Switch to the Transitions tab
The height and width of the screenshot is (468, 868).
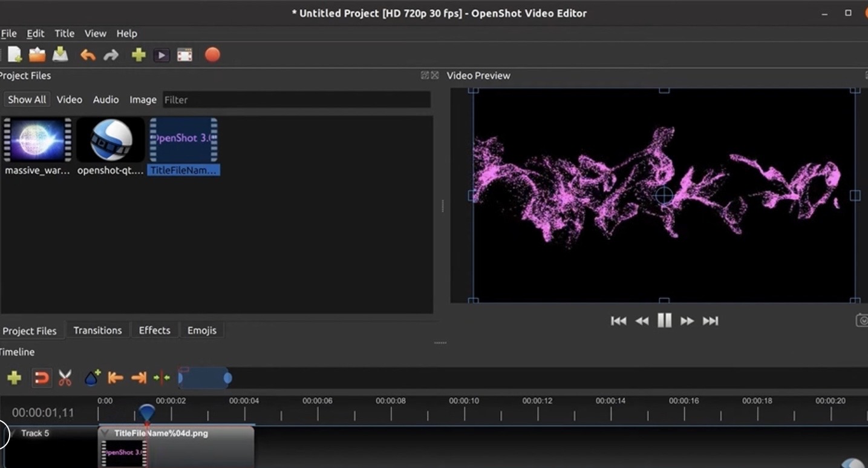97,330
